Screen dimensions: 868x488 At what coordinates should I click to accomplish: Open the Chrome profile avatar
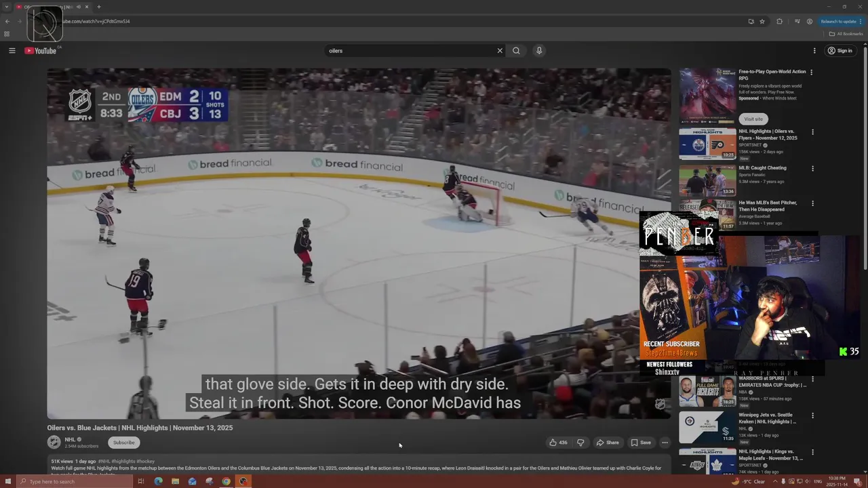(x=810, y=21)
